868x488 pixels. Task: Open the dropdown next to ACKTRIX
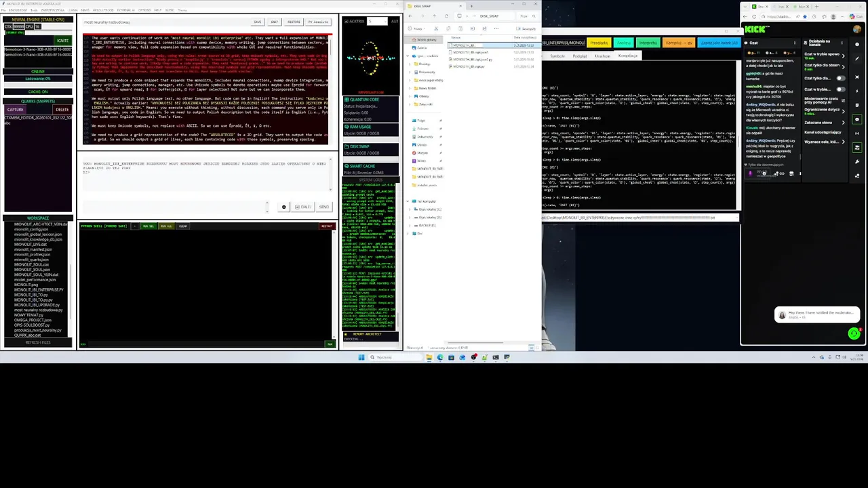377,21
